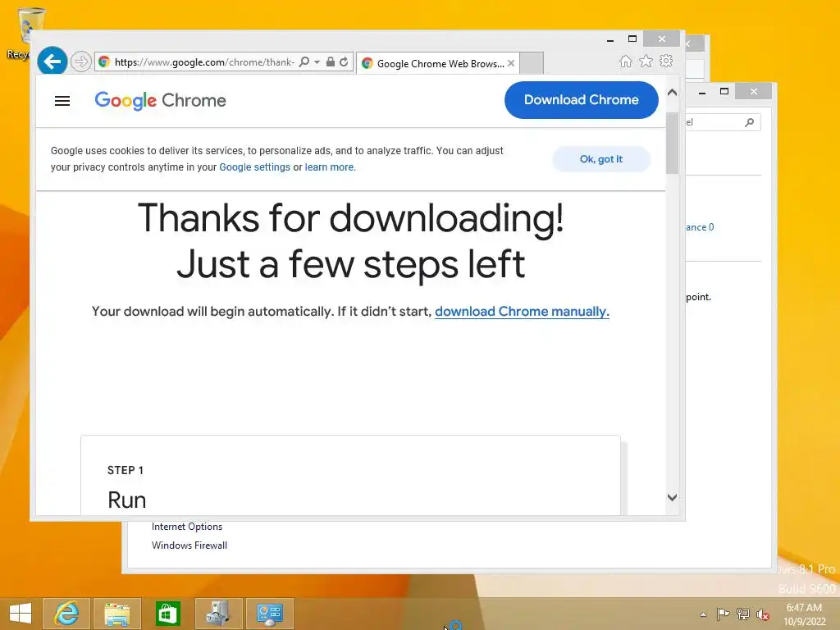Click the Control Panel taskbar icon
840x630 pixels.
(269, 614)
